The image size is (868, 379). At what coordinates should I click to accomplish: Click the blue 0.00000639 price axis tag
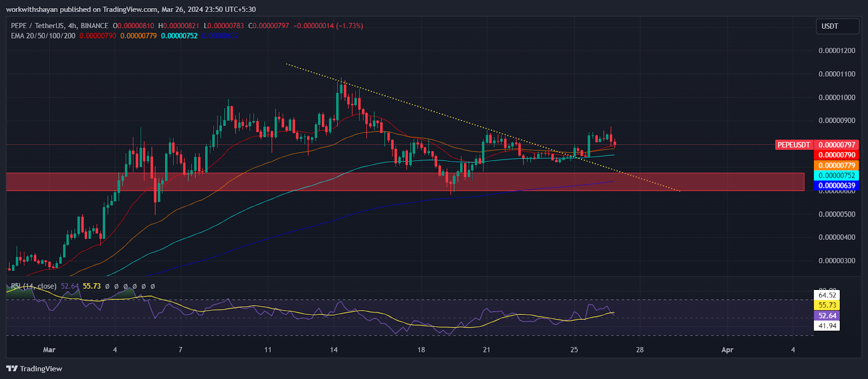(837, 186)
